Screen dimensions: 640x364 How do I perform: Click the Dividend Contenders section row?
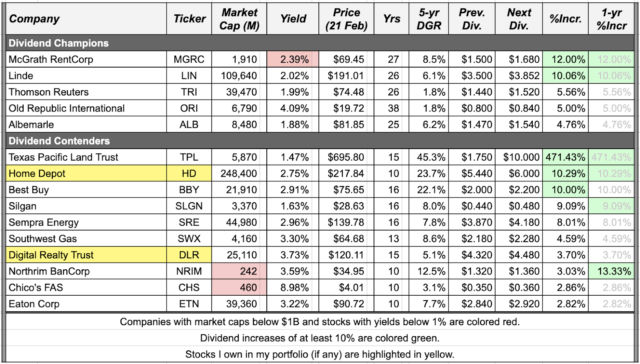pyautogui.click(x=320, y=141)
